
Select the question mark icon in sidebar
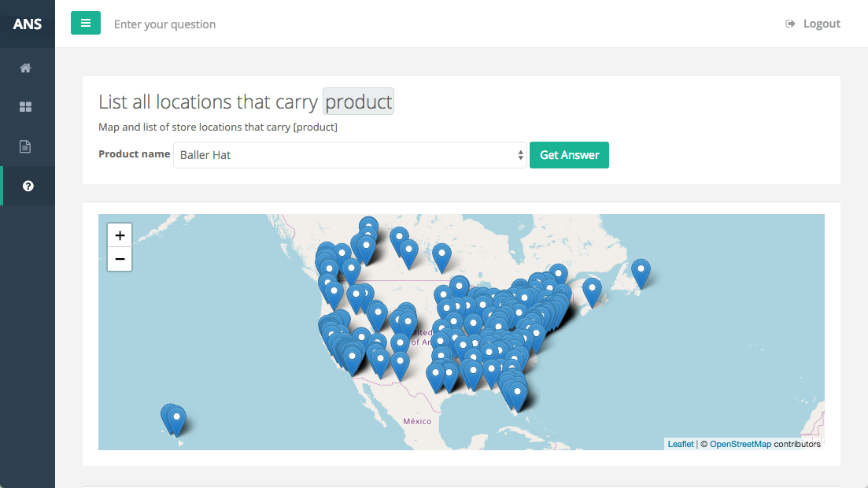point(28,186)
